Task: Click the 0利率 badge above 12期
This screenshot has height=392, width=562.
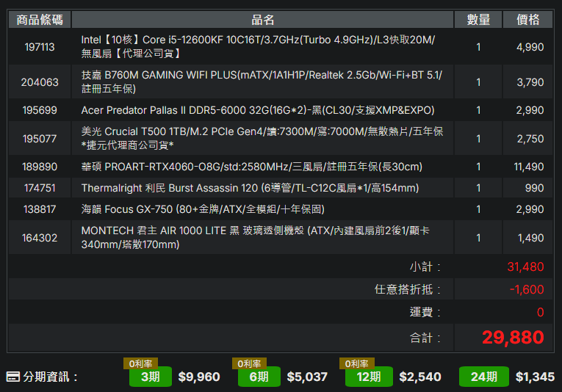Action: pos(356,363)
